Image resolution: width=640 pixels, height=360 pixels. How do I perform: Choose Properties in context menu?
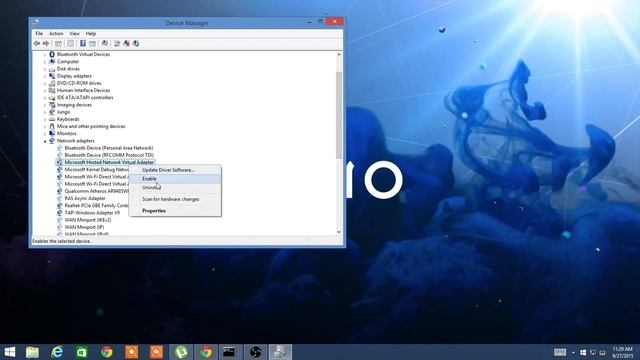[x=176, y=211]
